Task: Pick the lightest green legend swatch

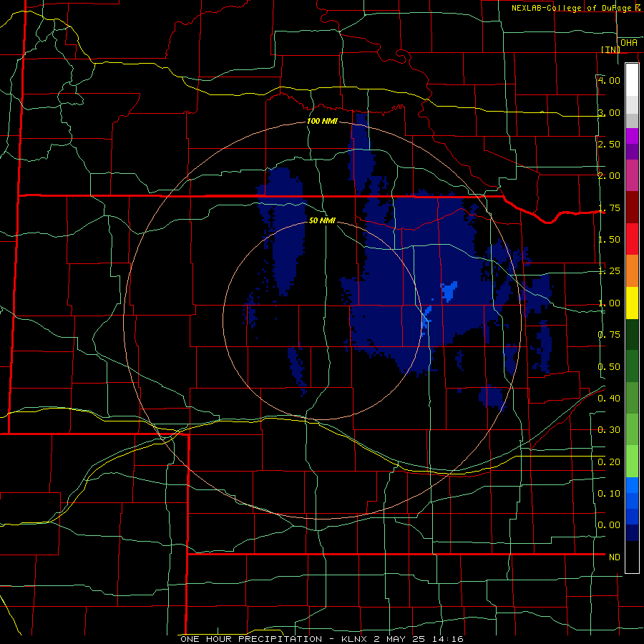Action: click(x=632, y=462)
